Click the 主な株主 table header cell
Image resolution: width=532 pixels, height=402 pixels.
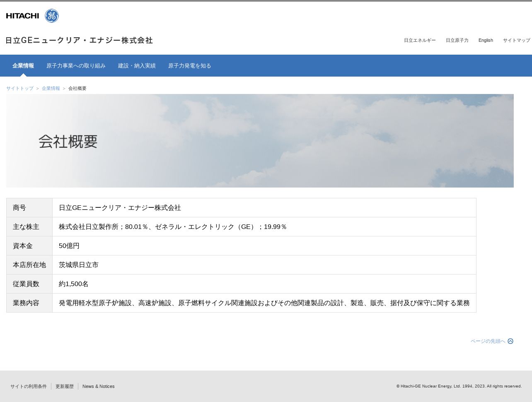click(29, 227)
